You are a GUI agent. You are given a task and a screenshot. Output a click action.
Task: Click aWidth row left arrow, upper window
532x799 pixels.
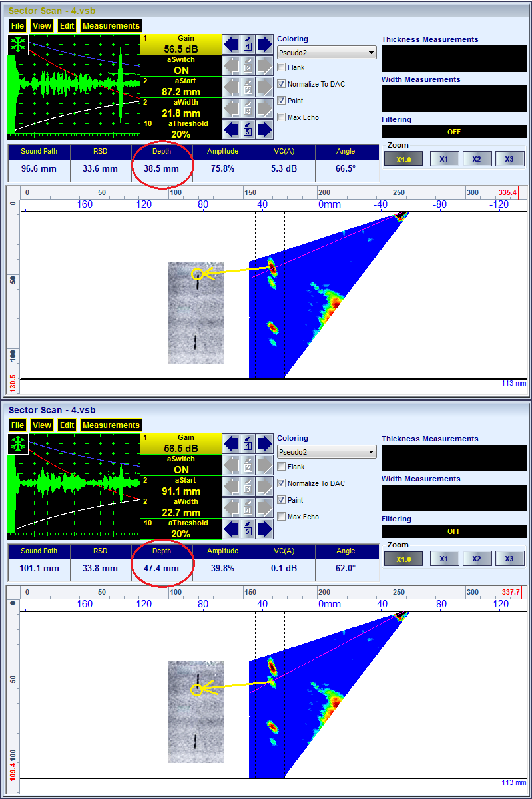tap(230, 108)
